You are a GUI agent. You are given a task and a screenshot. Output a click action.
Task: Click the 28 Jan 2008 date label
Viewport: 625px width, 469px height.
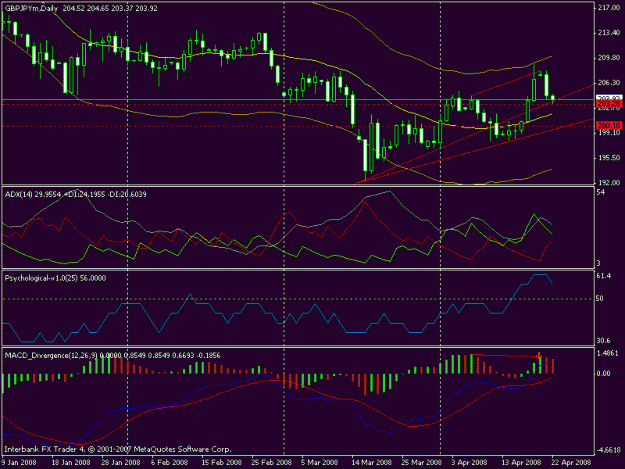pyautogui.click(x=121, y=462)
